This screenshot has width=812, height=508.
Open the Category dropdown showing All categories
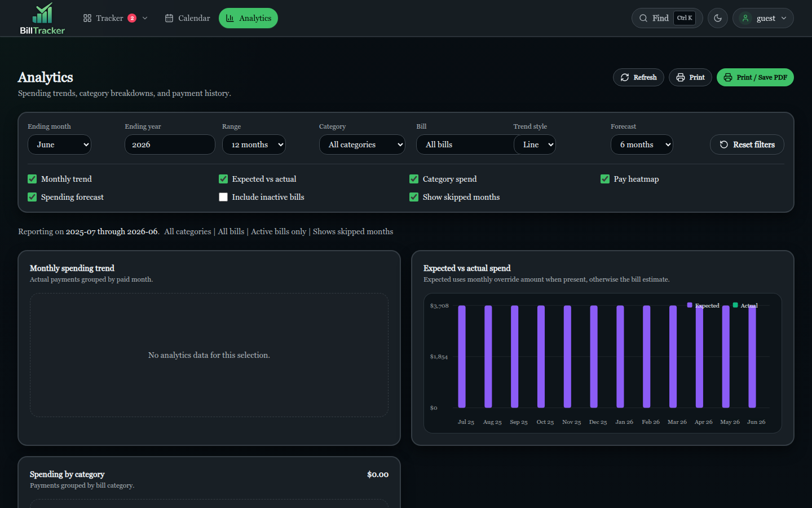362,144
